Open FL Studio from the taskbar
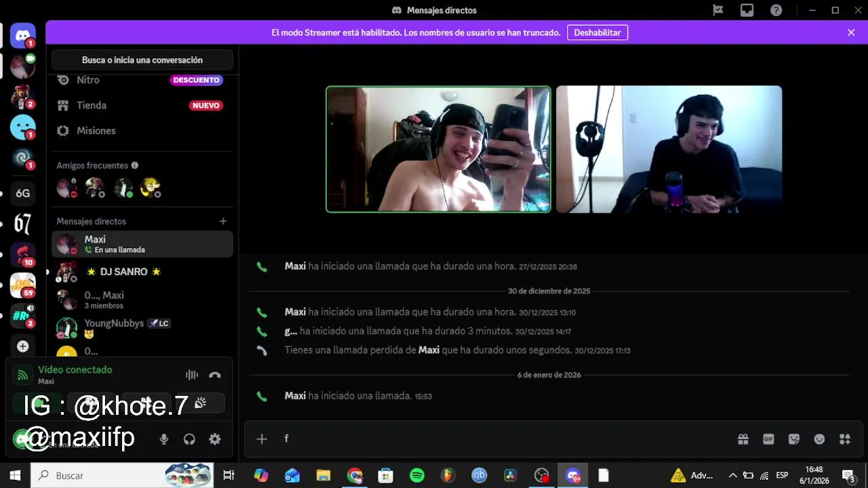 [x=448, y=475]
